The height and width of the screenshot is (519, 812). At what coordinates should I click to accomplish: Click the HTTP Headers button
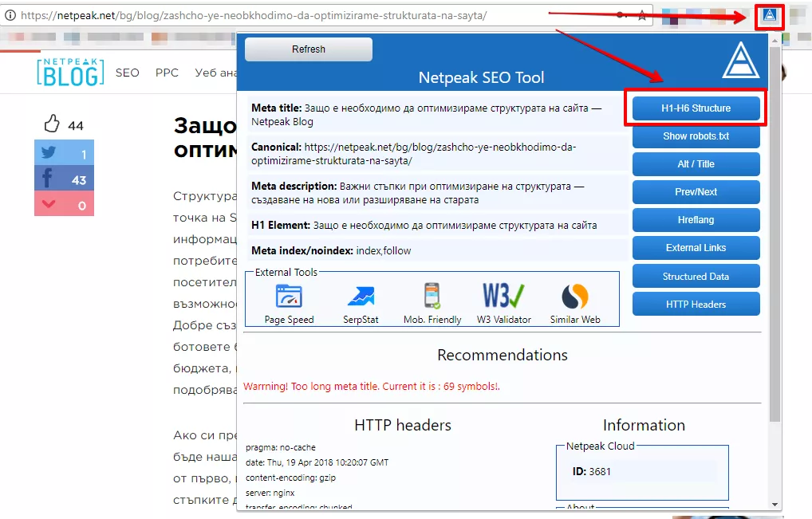point(696,305)
